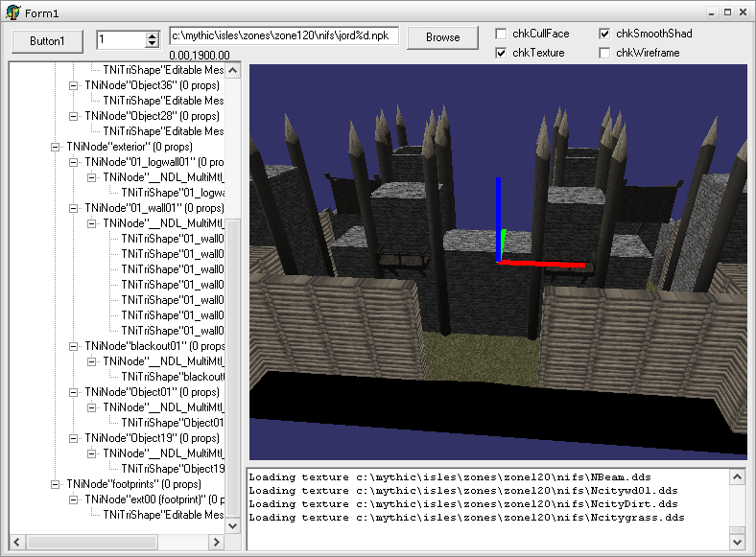Collapse the __NDL_MultiMtl node under Object19
756x557 pixels.
[91, 453]
